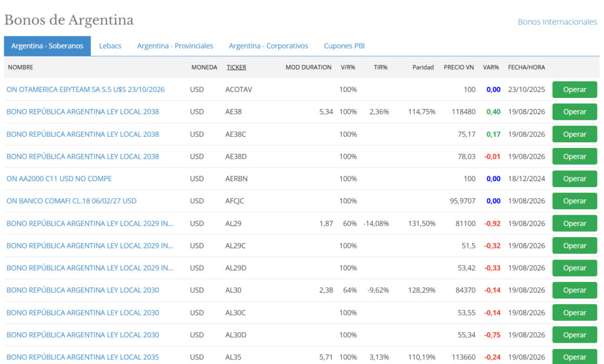The height and width of the screenshot is (364, 604).
Task: Click Operar button for ticker AL29
Action: tap(575, 224)
